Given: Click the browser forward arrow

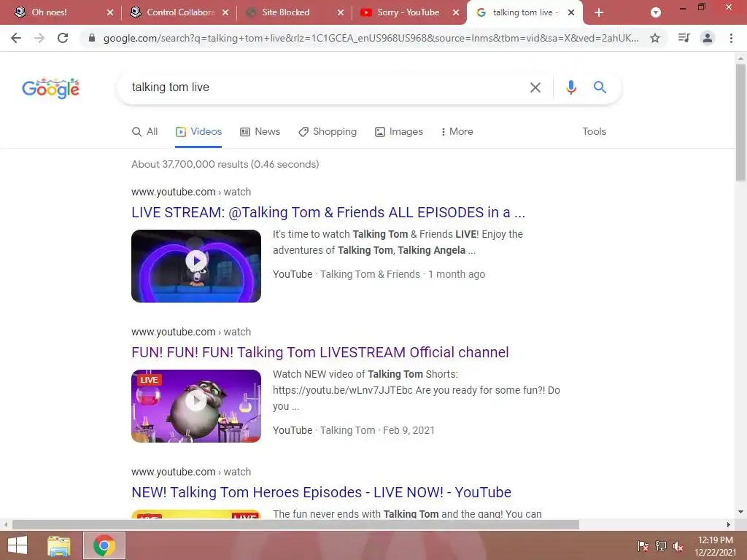Looking at the screenshot, I should (x=39, y=38).
